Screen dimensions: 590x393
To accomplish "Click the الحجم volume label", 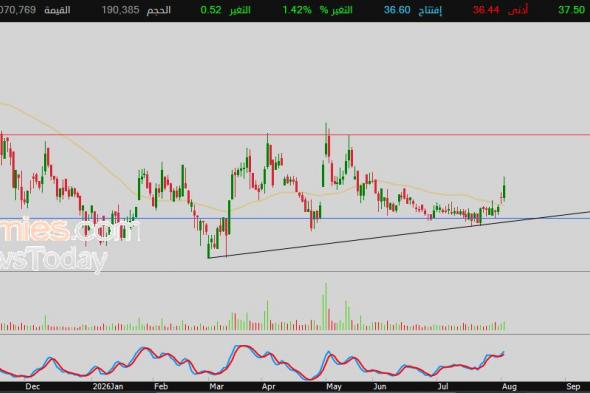I will click(x=158, y=10).
